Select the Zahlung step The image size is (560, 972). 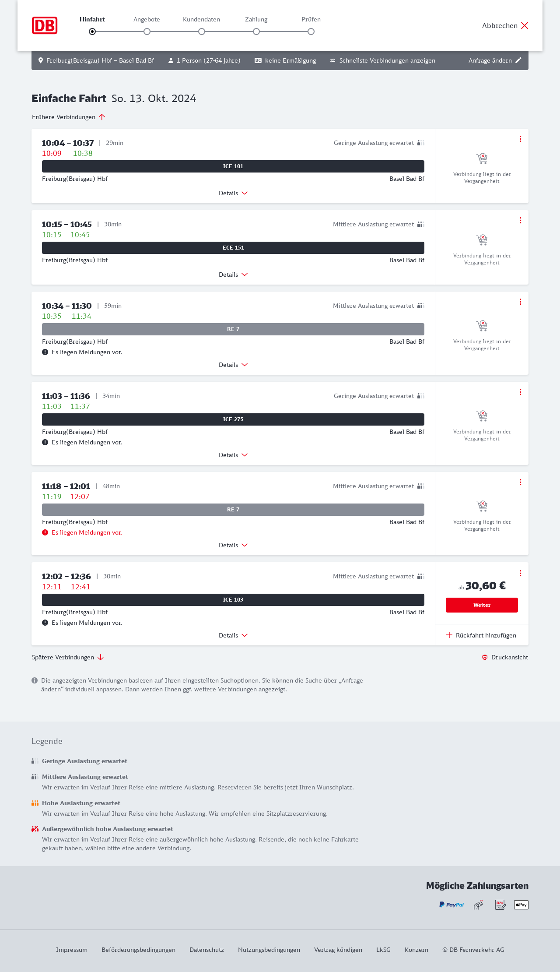256,31
